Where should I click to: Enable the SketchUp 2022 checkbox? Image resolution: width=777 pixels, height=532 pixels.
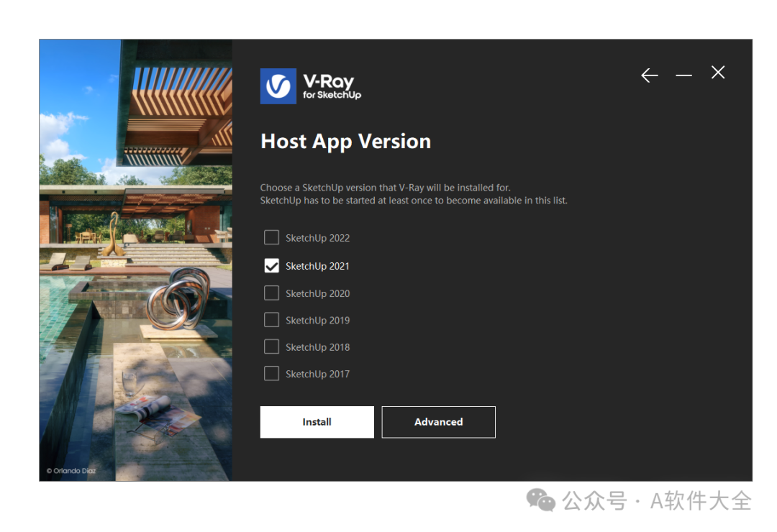pyautogui.click(x=271, y=238)
